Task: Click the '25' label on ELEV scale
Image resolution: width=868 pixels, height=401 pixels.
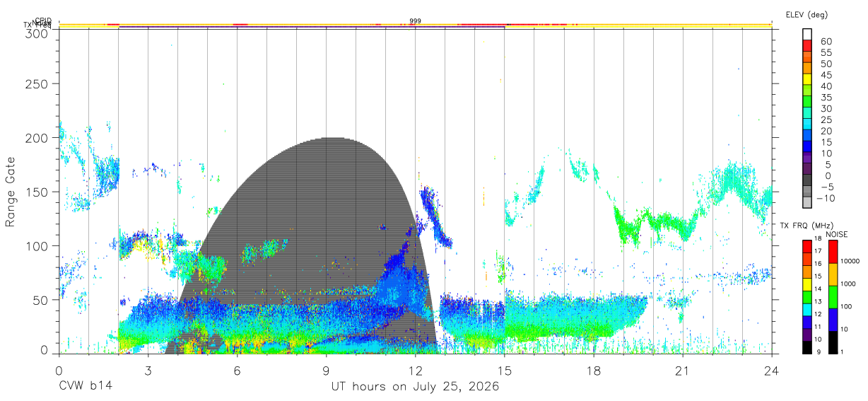Action: (825, 120)
